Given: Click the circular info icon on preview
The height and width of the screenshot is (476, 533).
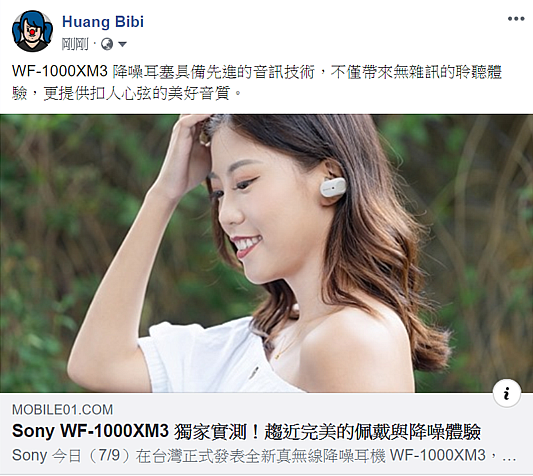Looking at the screenshot, I should [506, 393].
